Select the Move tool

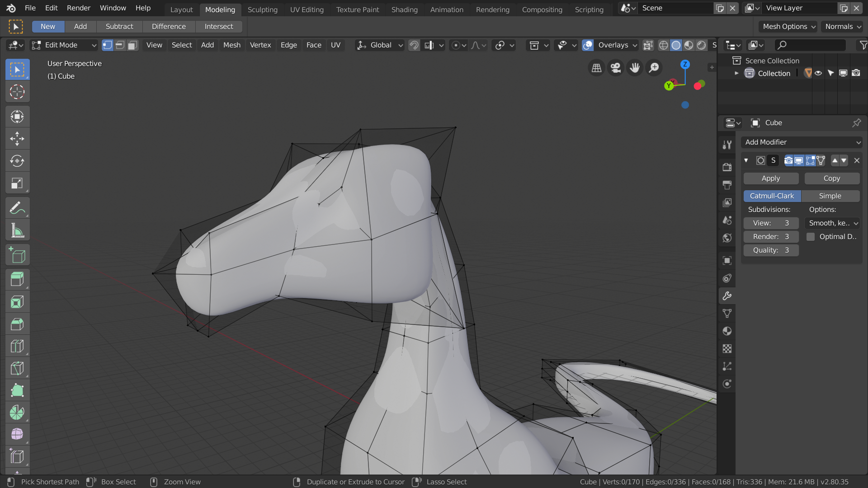click(17, 139)
